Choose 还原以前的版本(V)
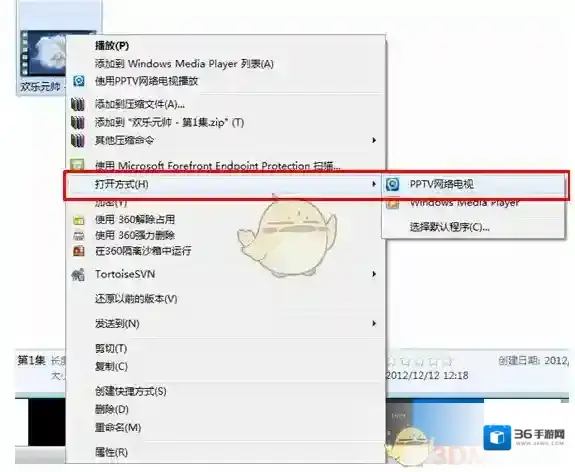 point(136,299)
